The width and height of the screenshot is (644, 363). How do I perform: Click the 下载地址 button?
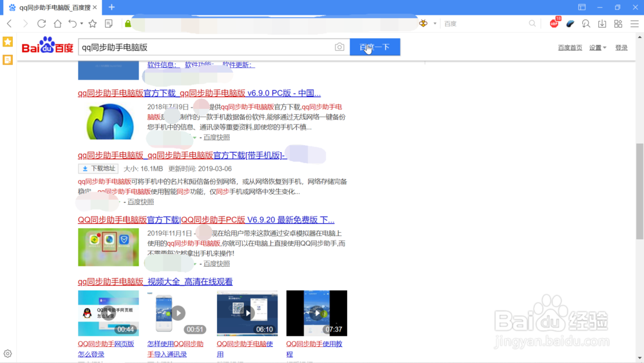[98, 168]
